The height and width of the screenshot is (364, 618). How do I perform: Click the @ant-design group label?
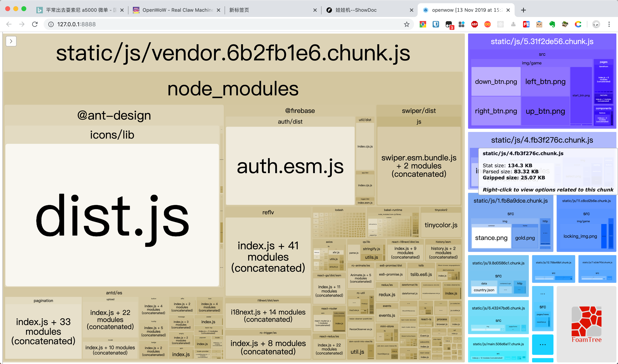pos(114,115)
